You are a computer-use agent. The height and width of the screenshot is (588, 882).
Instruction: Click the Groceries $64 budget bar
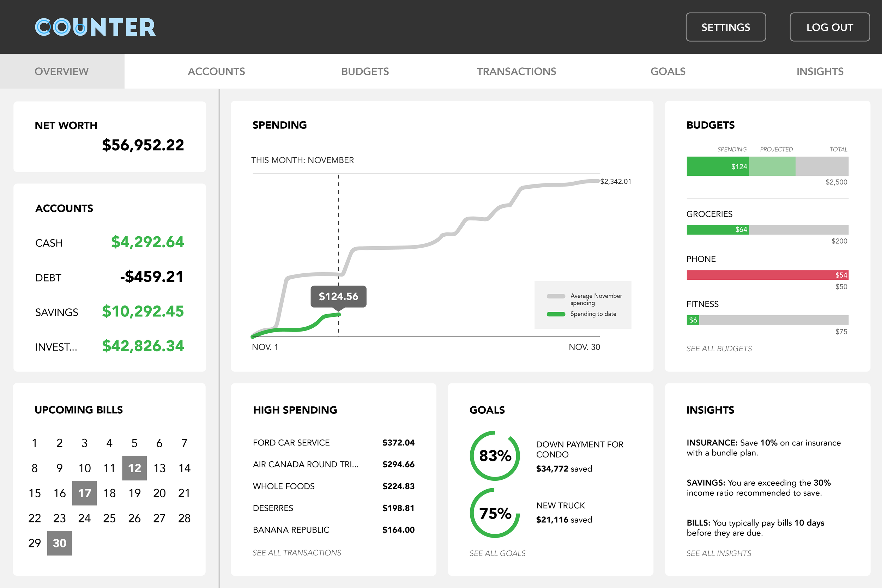(718, 230)
